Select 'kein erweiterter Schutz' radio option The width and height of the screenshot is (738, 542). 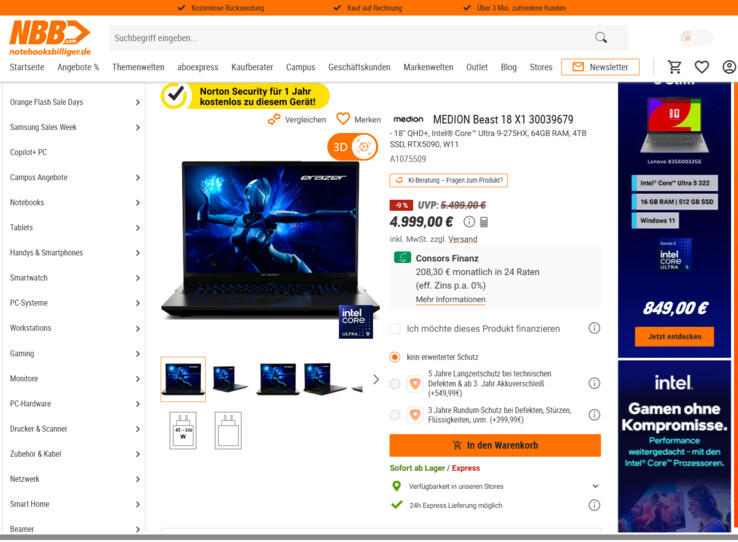[x=395, y=357]
